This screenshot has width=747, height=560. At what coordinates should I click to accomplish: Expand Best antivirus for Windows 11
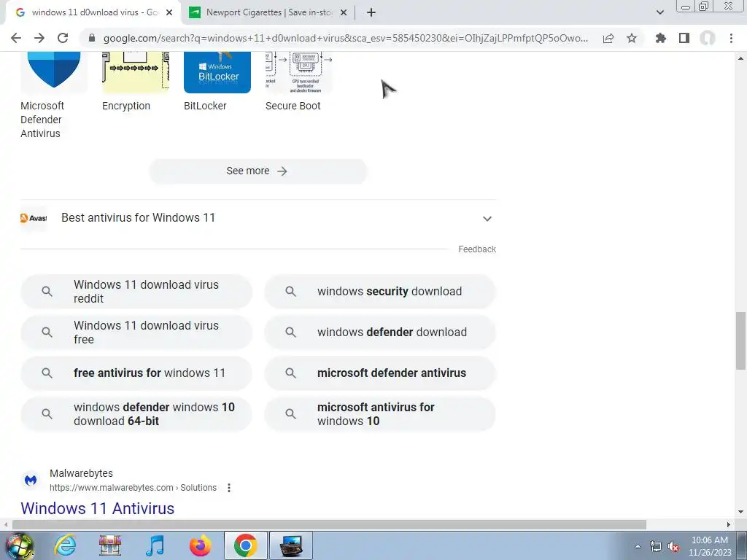coord(258,218)
